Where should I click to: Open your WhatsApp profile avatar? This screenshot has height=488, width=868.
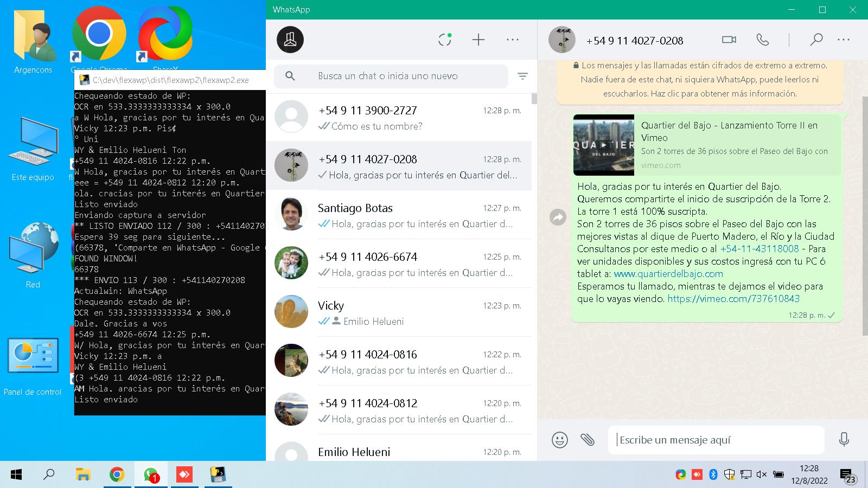[x=290, y=40]
